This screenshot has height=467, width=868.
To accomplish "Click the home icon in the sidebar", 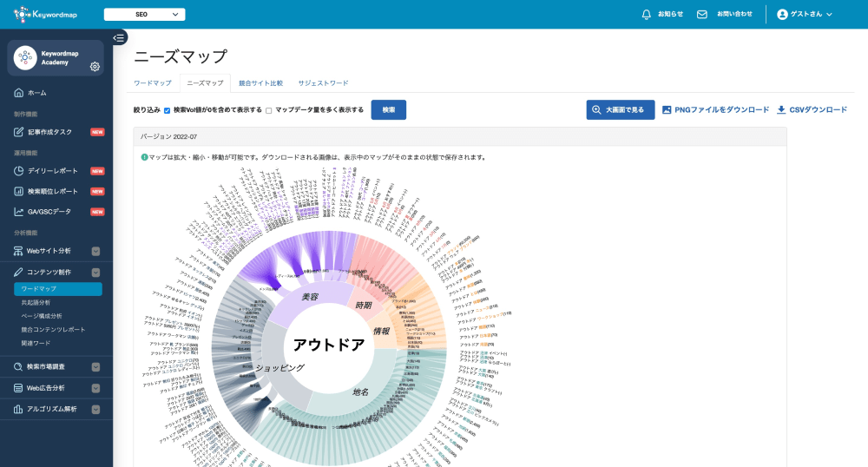I will (19, 93).
